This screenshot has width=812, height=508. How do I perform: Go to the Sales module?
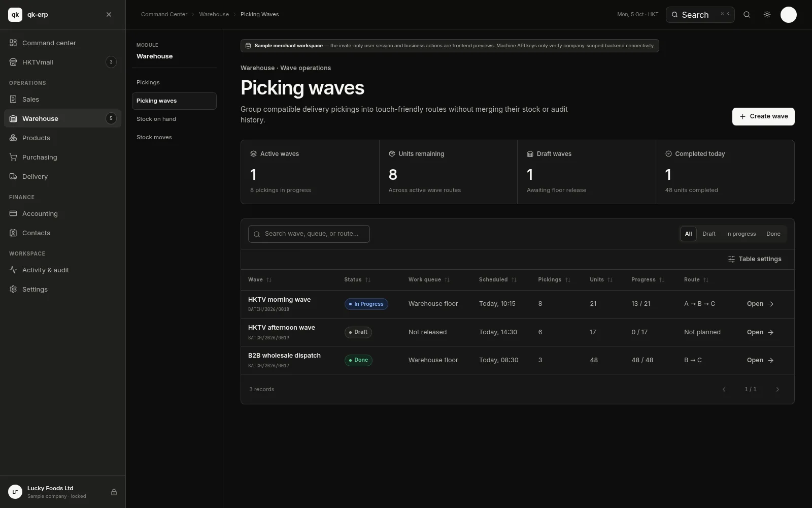click(63, 99)
